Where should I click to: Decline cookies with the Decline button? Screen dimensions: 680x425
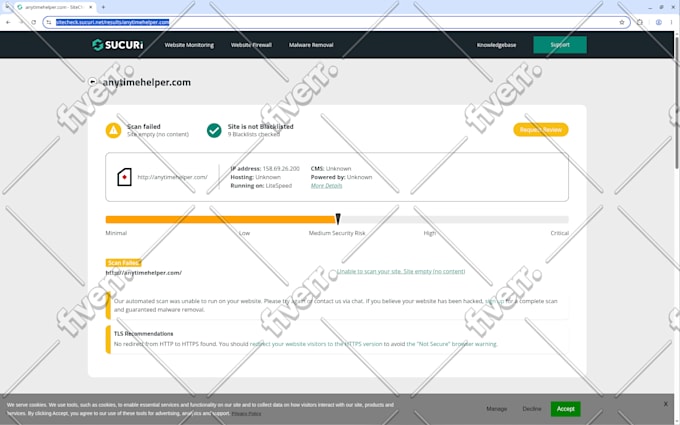coord(532,409)
